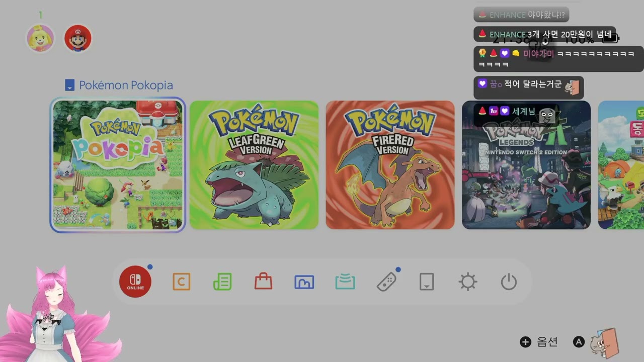Click the "Pokémon Pokopia" title text

126,85
